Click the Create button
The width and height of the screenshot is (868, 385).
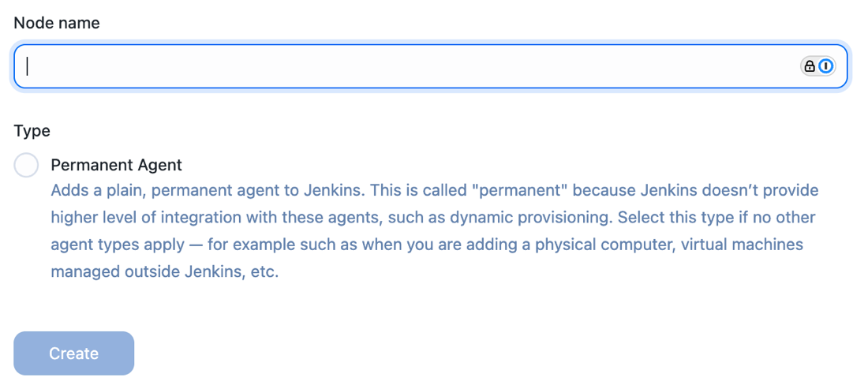(73, 353)
